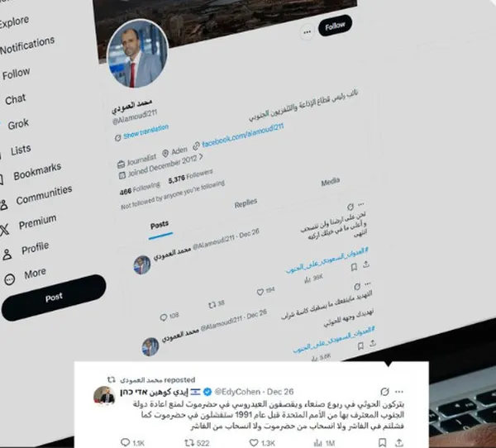Screen dimensions: 496x448
Task: Click the repost icon showing 522
Action: coord(188,442)
